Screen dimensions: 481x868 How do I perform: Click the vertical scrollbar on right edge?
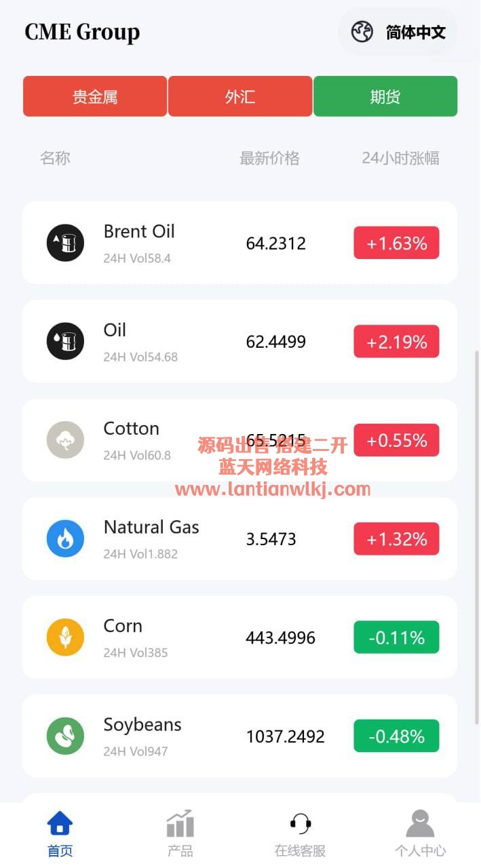pos(476,536)
